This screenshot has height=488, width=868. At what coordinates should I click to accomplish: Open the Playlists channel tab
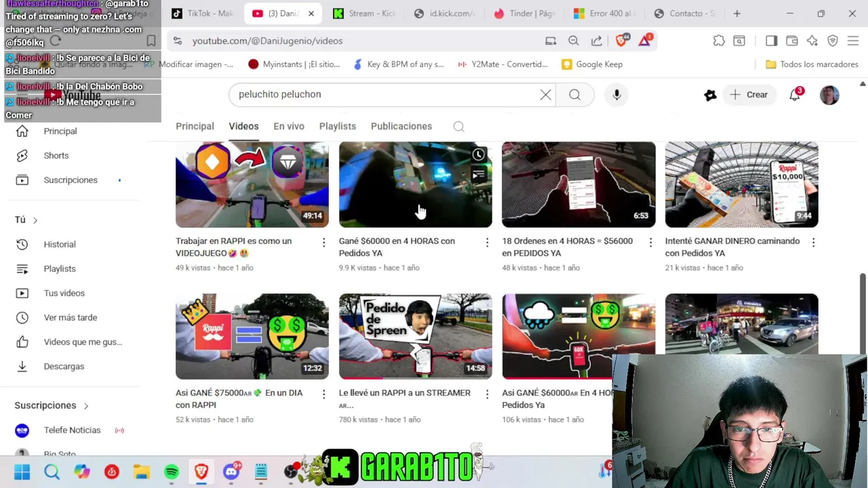tap(337, 126)
